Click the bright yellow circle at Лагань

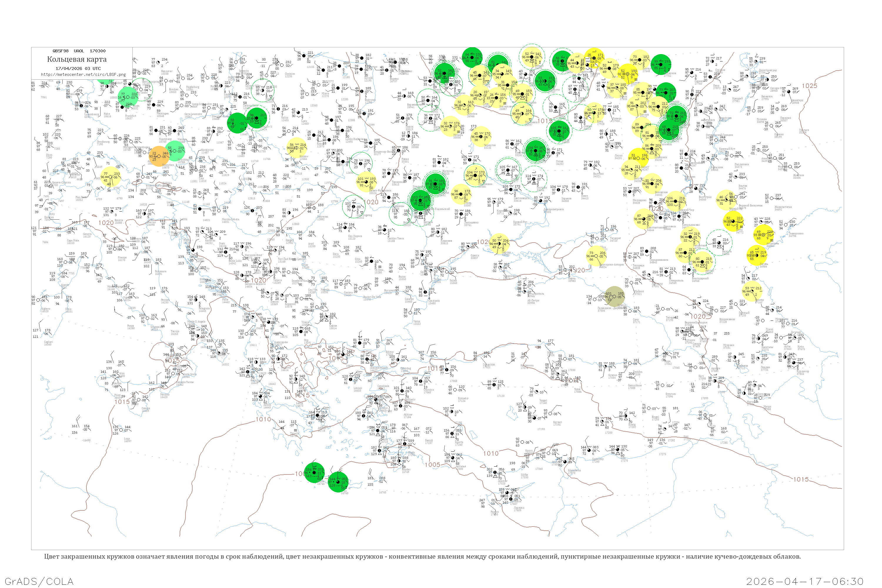pos(756,255)
